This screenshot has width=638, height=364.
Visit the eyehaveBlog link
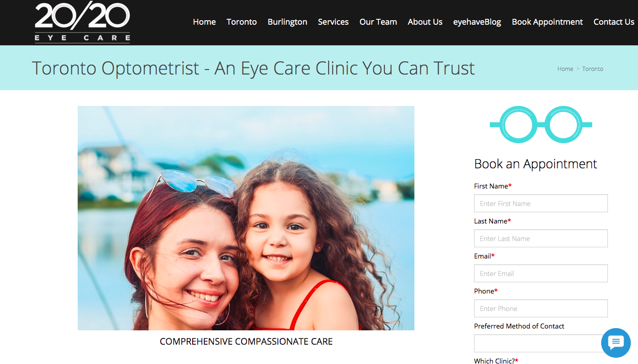click(x=477, y=22)
